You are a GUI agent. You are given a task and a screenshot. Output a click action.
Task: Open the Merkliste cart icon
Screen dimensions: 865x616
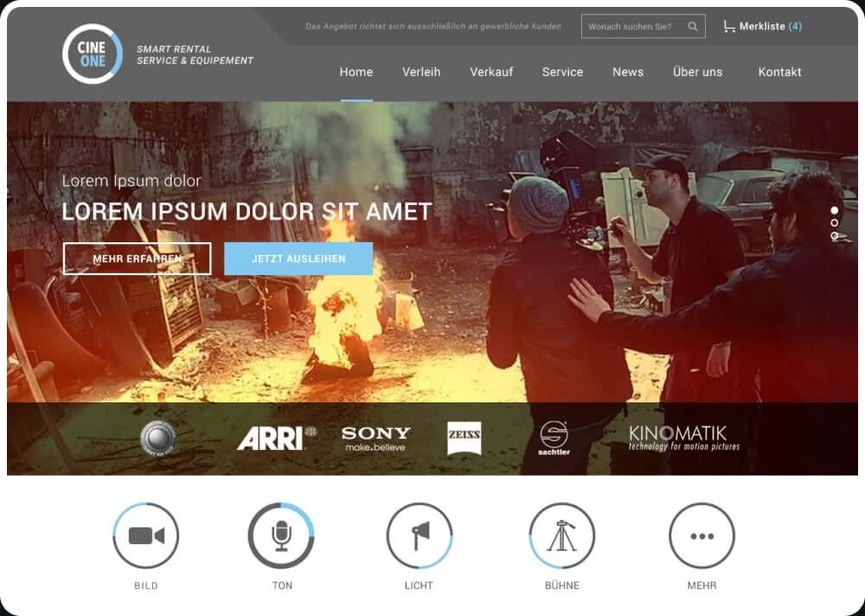[x=729, y=27]
